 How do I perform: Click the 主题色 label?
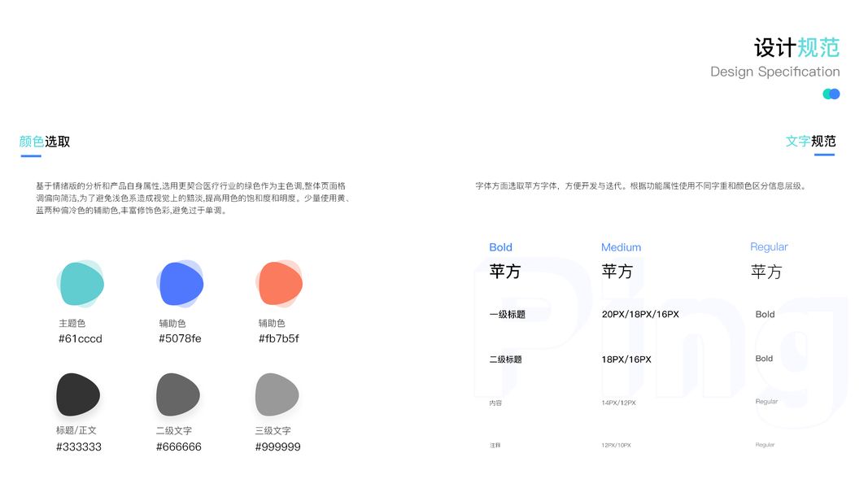point(72,323)
